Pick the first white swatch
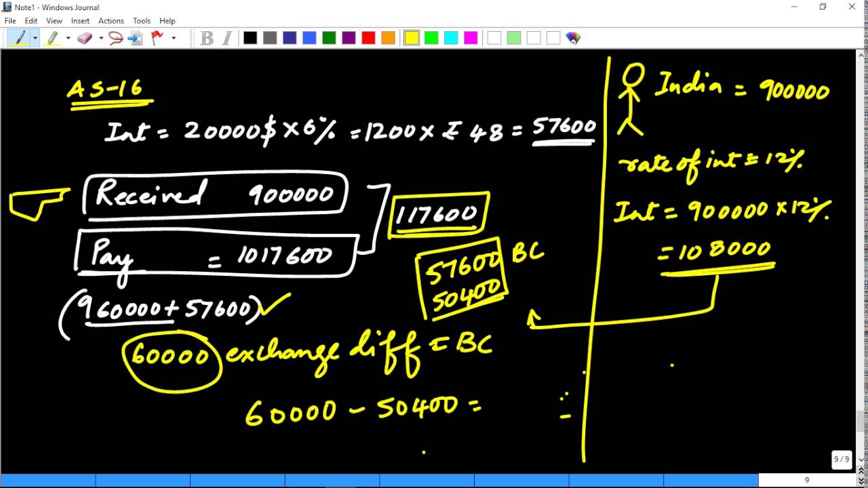This screenshot has width=868, height=488. (494, 38)
